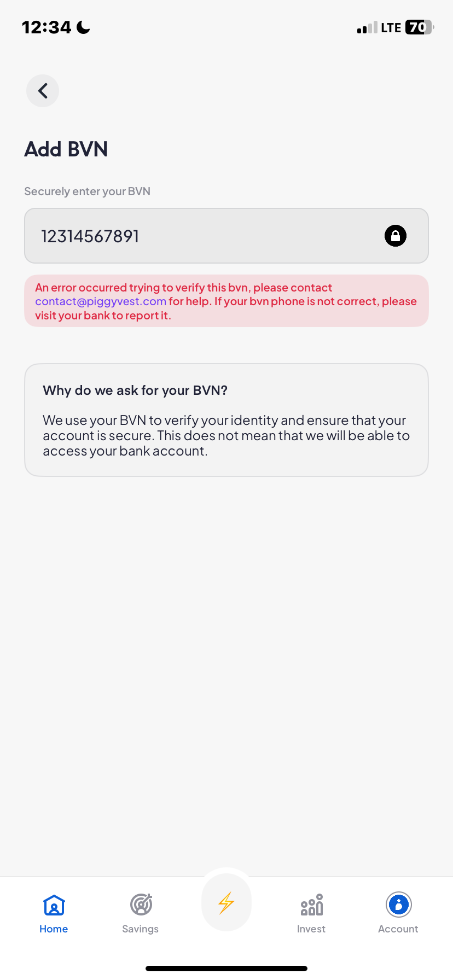Screen dimensions: 453x980
Task: Click the moon Focus icon near time
Action: pyautogui.click(x=84, y=27)
